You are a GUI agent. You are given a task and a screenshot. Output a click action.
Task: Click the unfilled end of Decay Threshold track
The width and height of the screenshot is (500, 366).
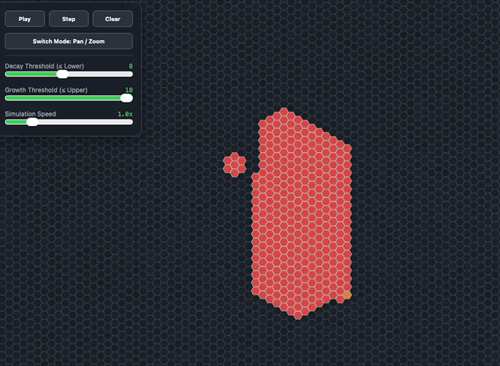point(129,74)
